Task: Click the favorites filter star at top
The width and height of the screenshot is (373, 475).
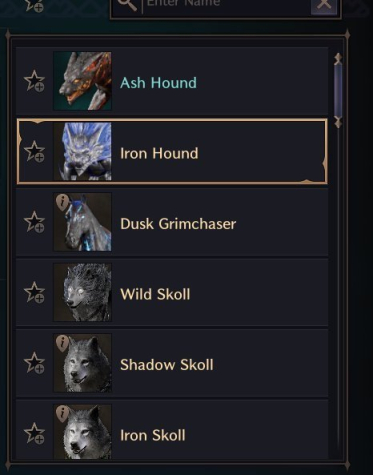Action: (x=34, y=5)
